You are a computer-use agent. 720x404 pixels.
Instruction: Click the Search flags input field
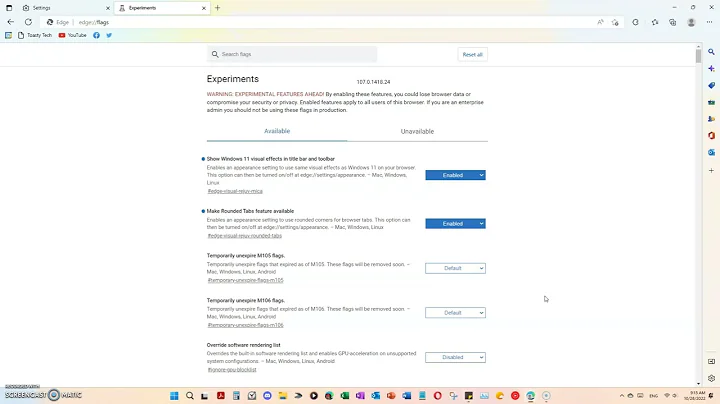click(292, 54)
